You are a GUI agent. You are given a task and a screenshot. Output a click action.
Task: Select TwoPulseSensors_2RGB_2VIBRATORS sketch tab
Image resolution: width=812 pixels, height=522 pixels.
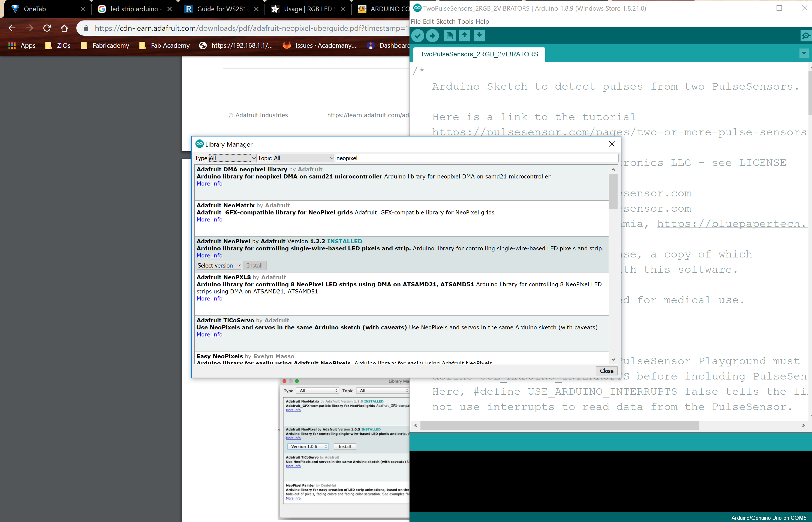tap(479, 54)
